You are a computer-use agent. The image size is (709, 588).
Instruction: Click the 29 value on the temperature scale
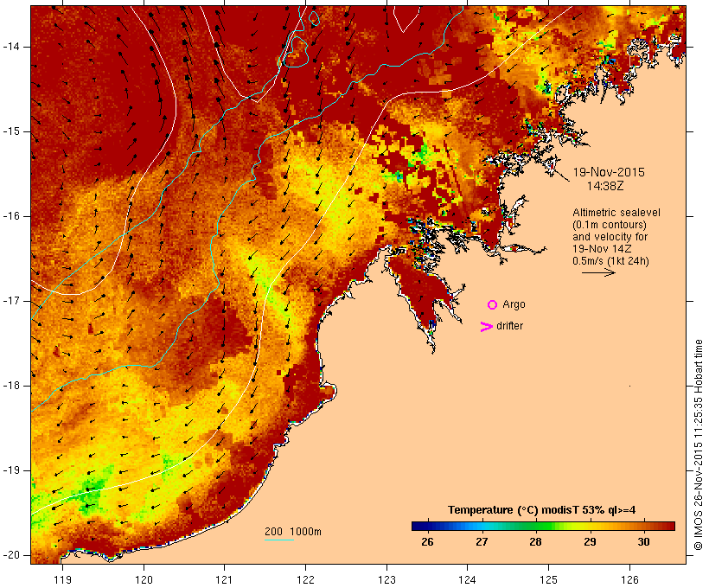coord(590,542)
